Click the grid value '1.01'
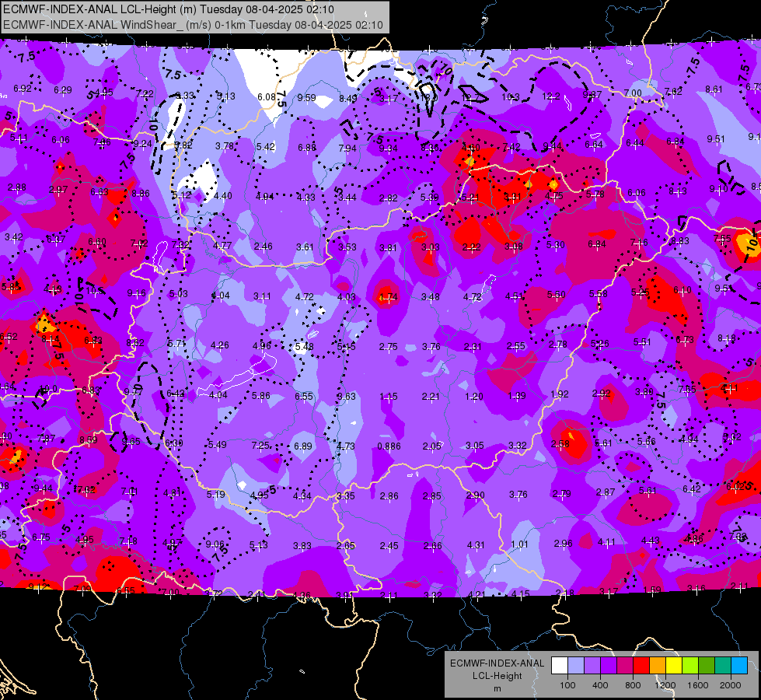This screenshot has height=700, width=761. pos(519,544)
